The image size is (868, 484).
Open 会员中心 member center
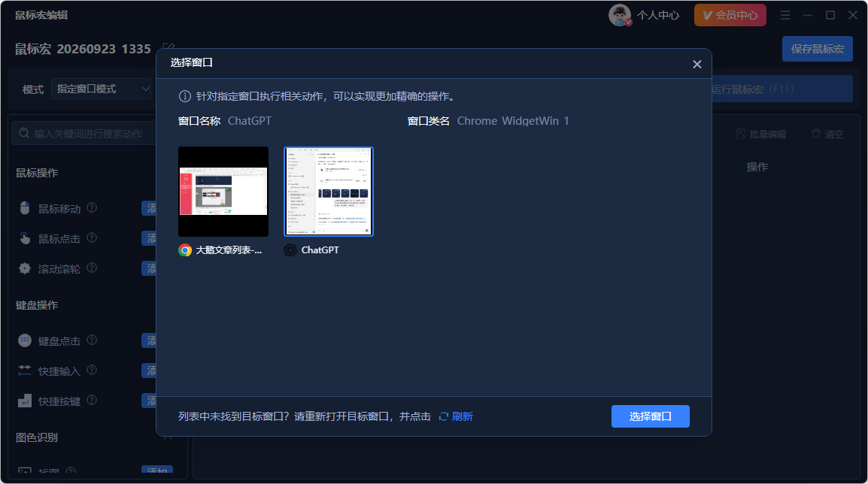[730, 15]
